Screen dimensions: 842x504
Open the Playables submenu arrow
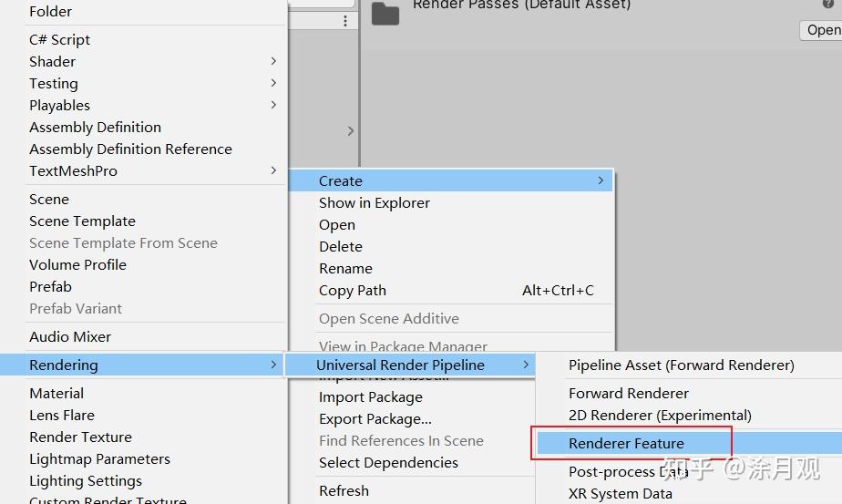(273, 105)
